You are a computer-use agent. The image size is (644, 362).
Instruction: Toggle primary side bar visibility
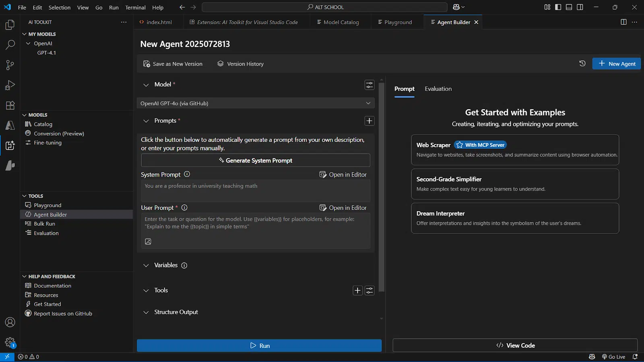pos(558,7)
